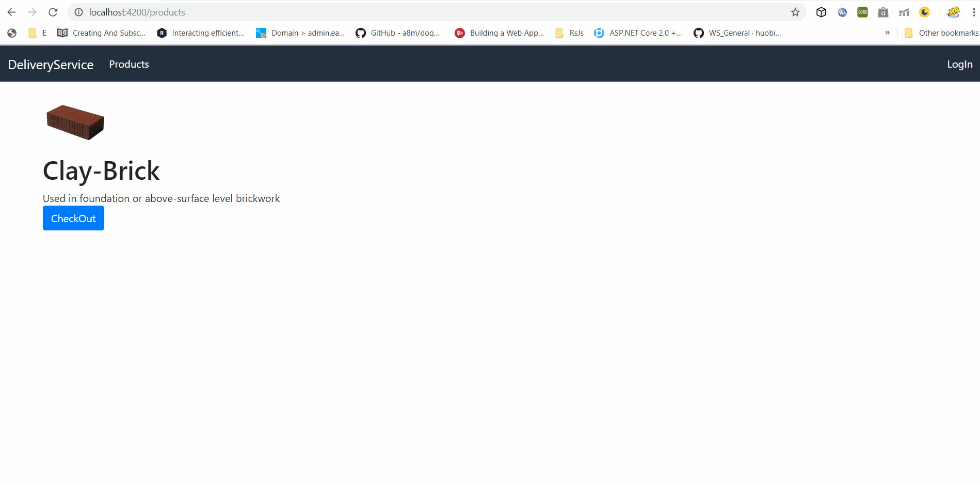Screen dimensions: 980x483
Task: Click the LogIn link
Action: click(x=959, y=64)
